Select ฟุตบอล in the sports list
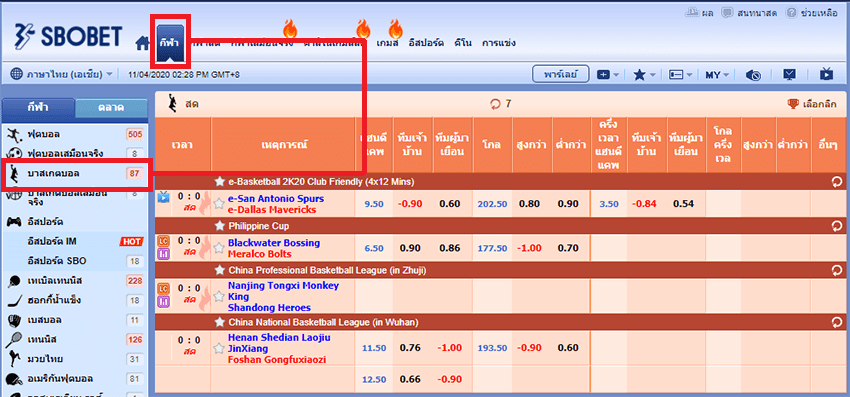 74,134
